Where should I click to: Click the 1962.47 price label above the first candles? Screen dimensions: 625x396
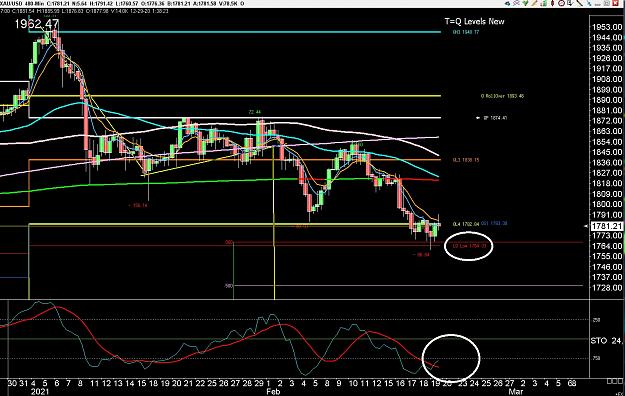[37, 24]
